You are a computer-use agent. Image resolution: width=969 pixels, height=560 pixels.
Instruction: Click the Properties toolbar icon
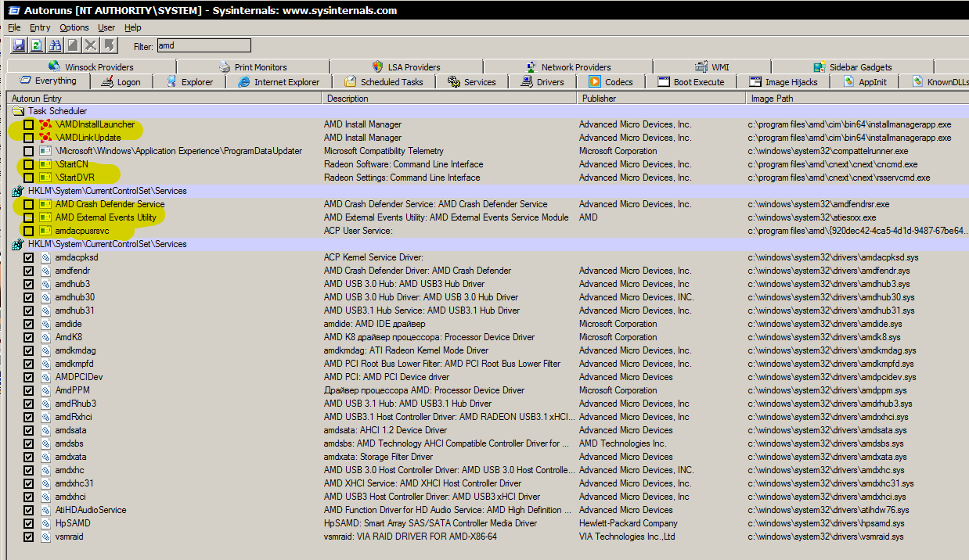(73, 45)
